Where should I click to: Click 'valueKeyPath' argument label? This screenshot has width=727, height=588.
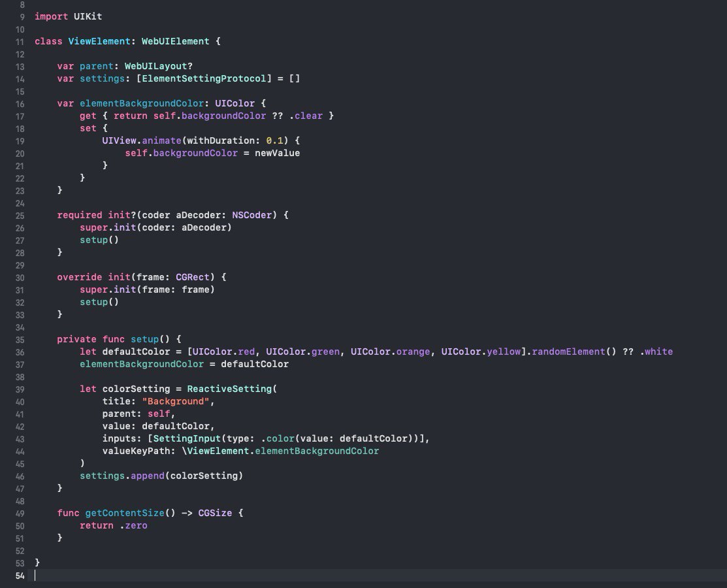[137, 451]
